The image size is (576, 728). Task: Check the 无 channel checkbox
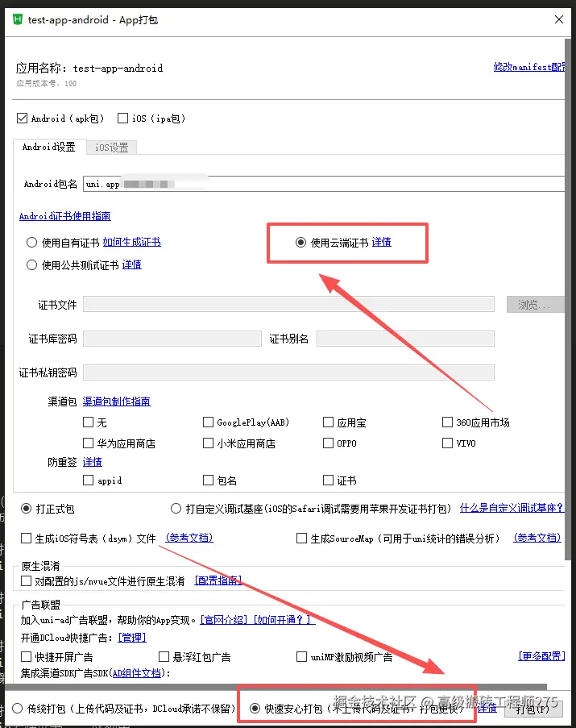point(88,422)
